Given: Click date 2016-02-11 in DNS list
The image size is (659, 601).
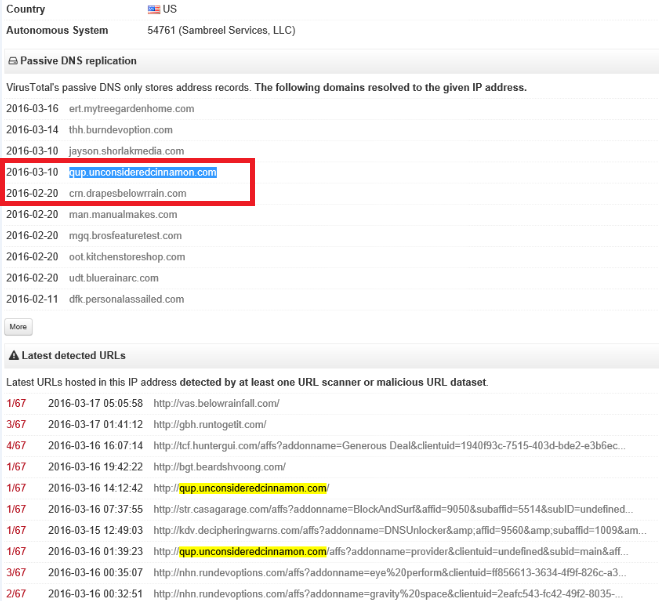Looking at the screenshot, I should pos(32,299).
